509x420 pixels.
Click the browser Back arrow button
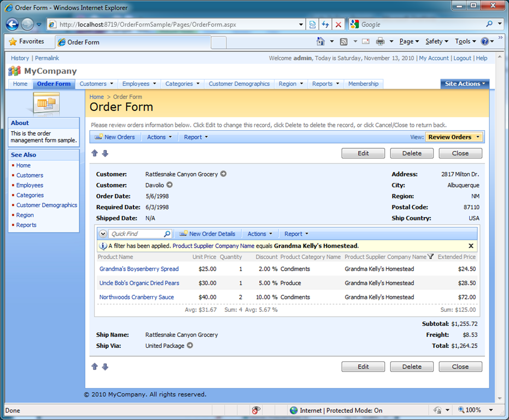tap(12, 25)
